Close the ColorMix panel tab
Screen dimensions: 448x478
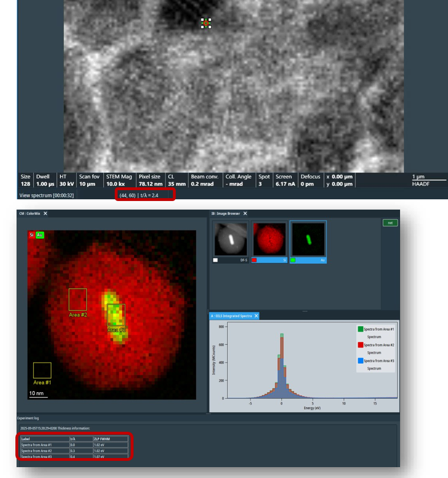46,214
